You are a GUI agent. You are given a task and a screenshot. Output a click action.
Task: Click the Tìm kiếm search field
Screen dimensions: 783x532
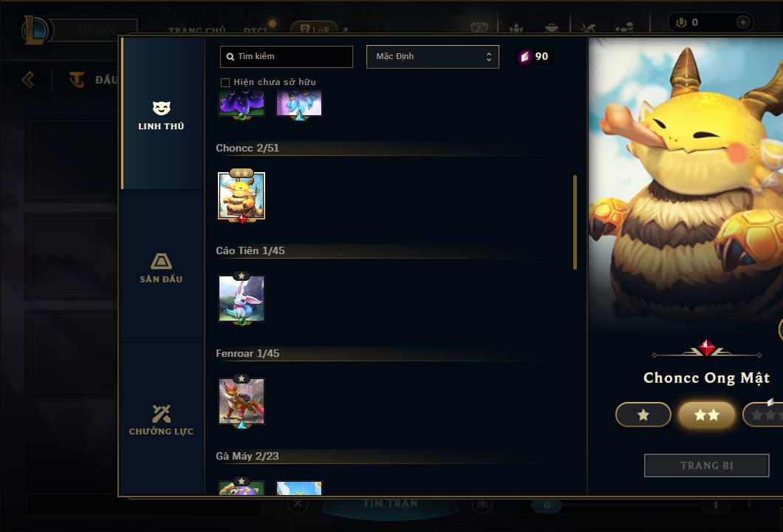point(287,56)
